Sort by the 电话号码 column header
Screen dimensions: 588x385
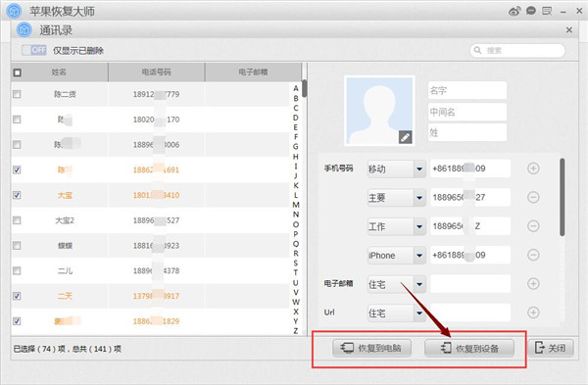pyautogui.click(x=157, y=72)
